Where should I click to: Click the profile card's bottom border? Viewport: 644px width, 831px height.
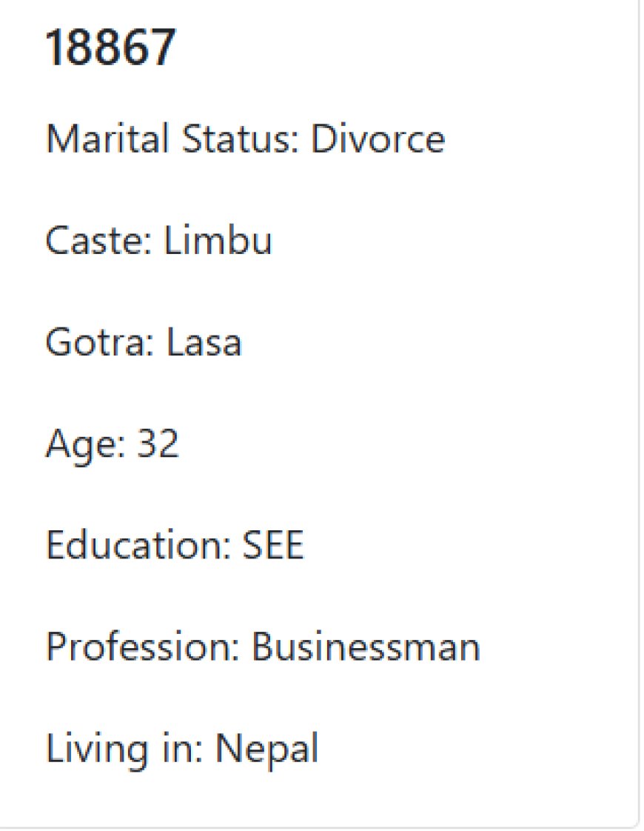(318, 827)
